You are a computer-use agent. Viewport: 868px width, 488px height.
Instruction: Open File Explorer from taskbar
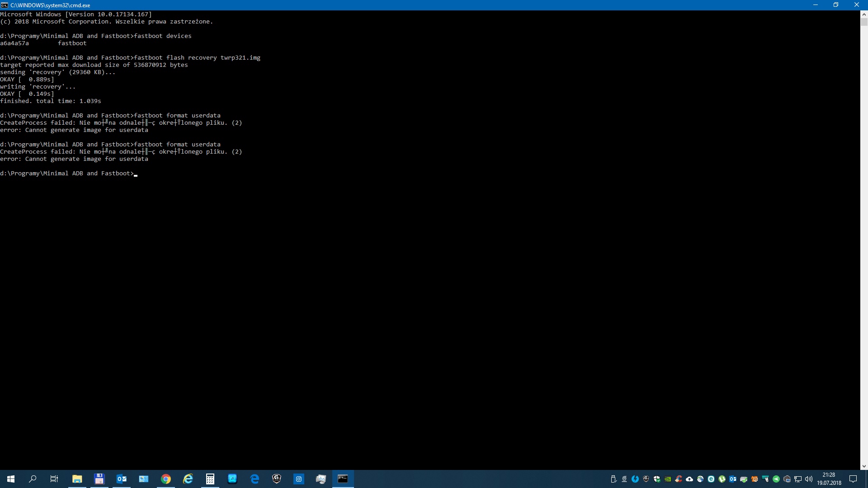77,479
